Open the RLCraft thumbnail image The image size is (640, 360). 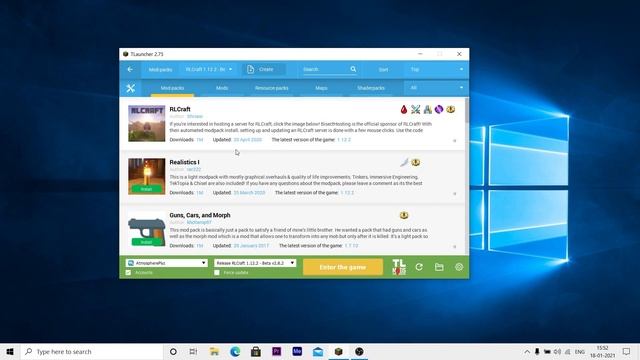(147, 123)
